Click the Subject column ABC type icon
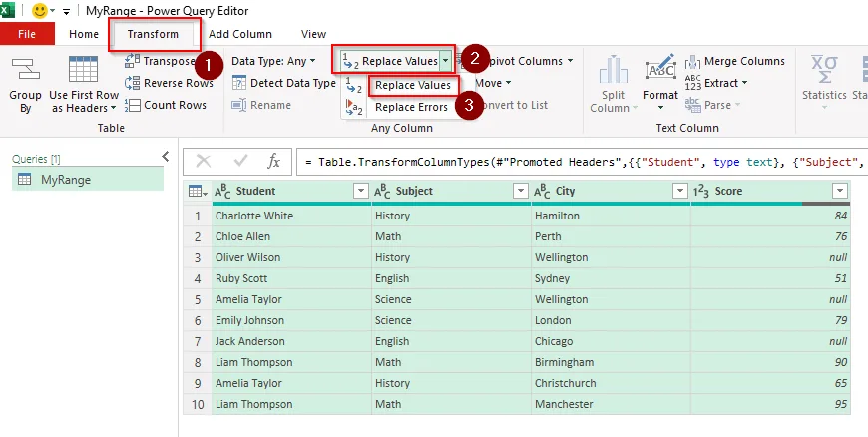 382,192
